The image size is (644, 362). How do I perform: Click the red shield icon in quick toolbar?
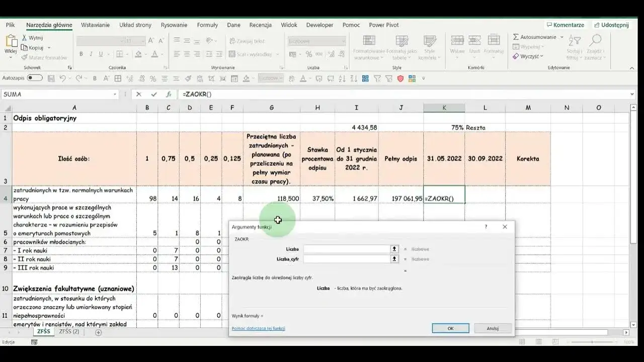coord(400,78)
